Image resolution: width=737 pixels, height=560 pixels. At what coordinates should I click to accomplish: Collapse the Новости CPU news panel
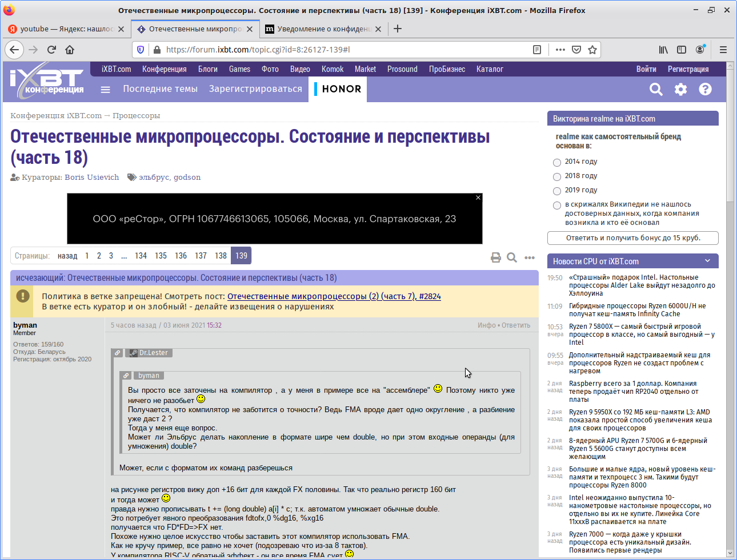click(x=707, y=261)
